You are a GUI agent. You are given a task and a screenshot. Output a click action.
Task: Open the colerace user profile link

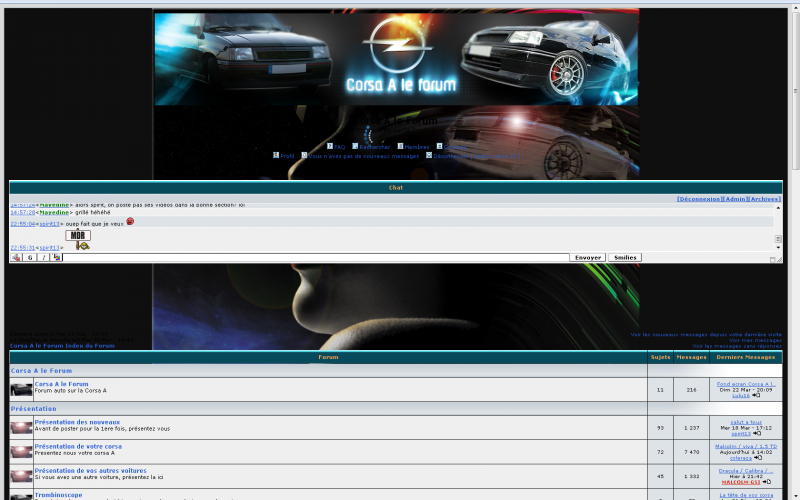[x=741, y=458]
